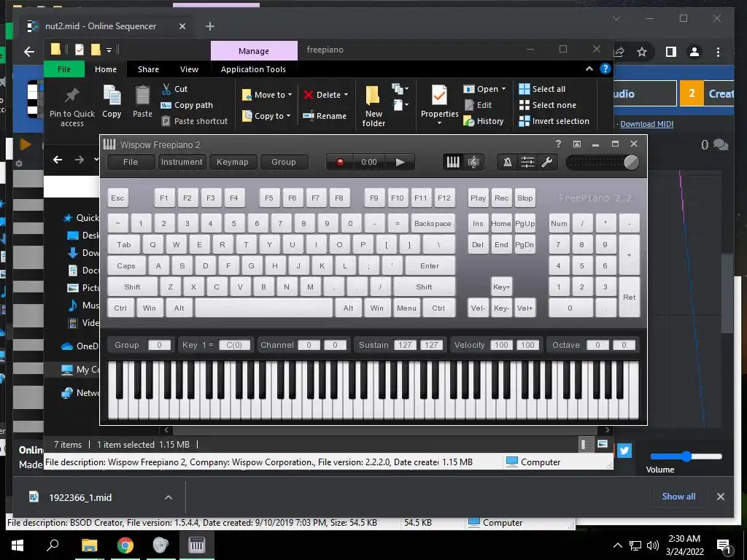Click the Rec key on virtual keyboard
The width and height of the screenshot is (747, 560).
coord(501,198)
